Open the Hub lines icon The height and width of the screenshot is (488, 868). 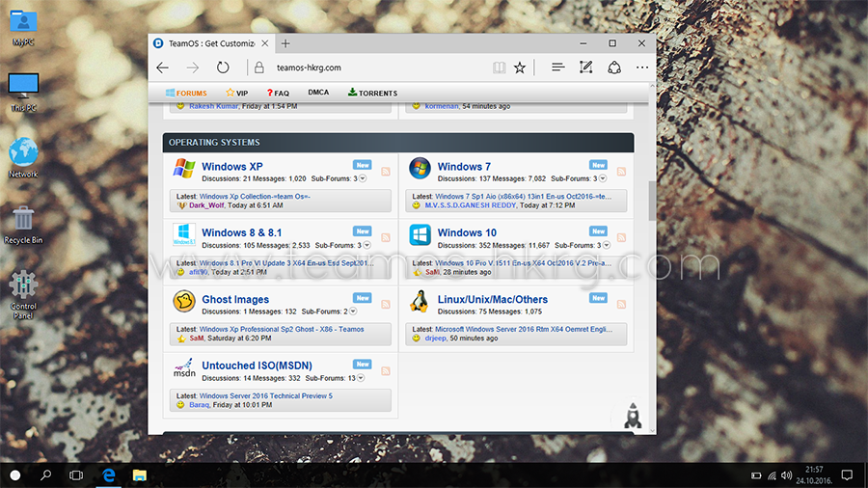pyautogui.click(x=558, y=68)
